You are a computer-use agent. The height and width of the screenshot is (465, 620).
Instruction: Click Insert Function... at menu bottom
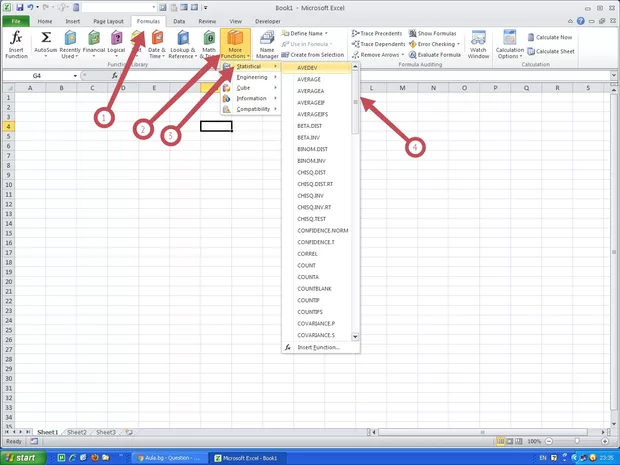[x=321, y=348]
